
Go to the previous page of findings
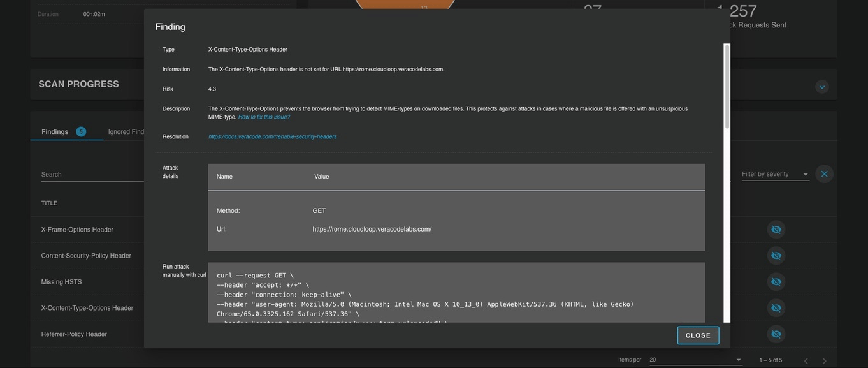[806, 361]
